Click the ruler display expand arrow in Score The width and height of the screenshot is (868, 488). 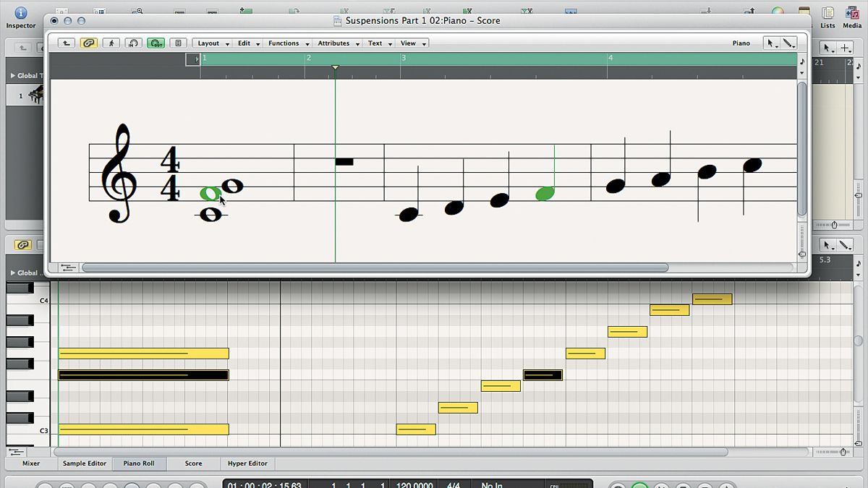coord(193,60)
